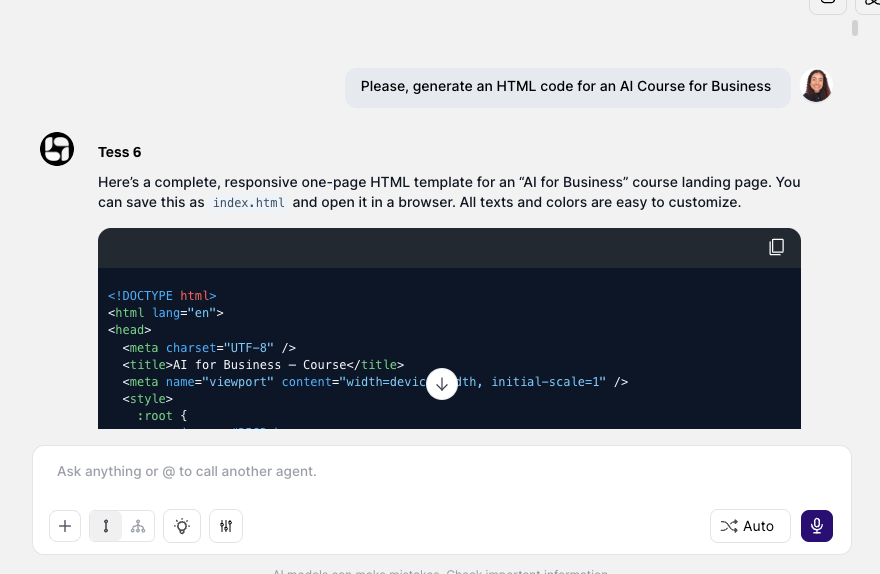Click the index.html inline code

pos(249,203)
